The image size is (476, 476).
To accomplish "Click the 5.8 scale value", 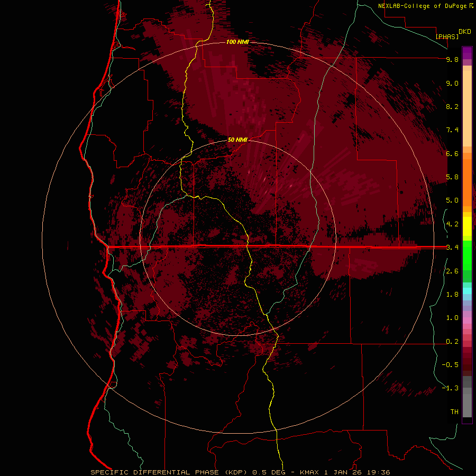I will [x=452, y=177].
